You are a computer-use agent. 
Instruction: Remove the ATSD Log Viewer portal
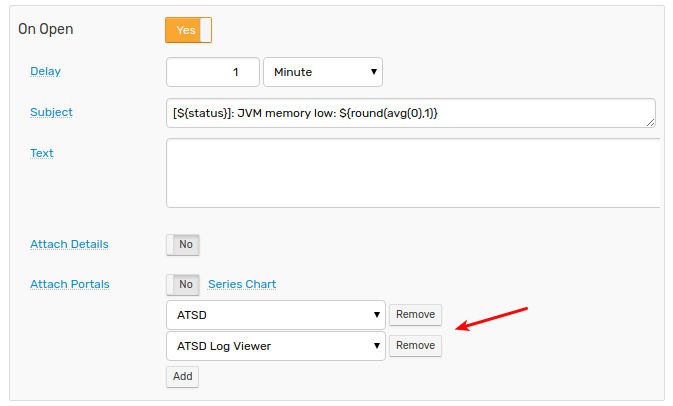tap(415, 346)
